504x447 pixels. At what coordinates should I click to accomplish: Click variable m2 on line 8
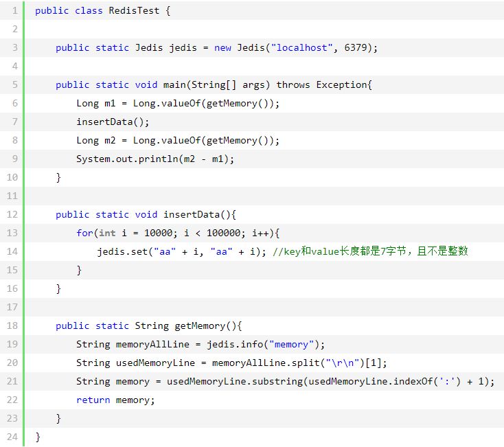(110, 141)
